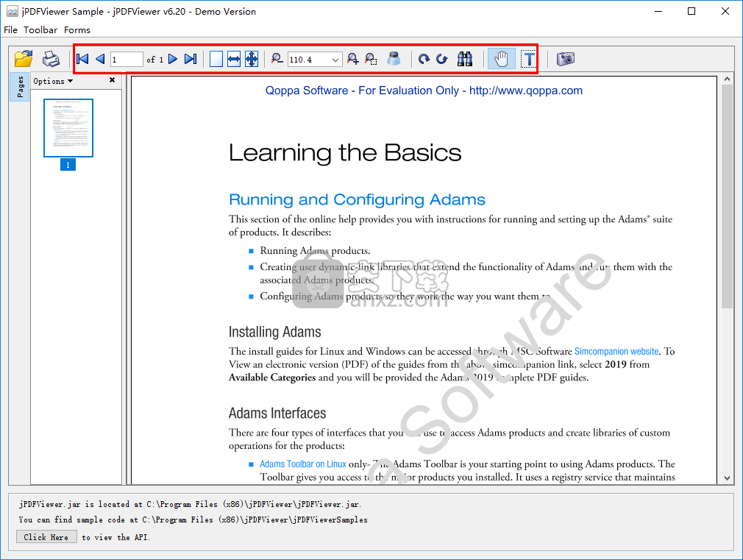The height and width of the screenshot is (560, 743).
Task: Rotate the page clockwise
Action: pyautogui.click(x=424, y=59)
